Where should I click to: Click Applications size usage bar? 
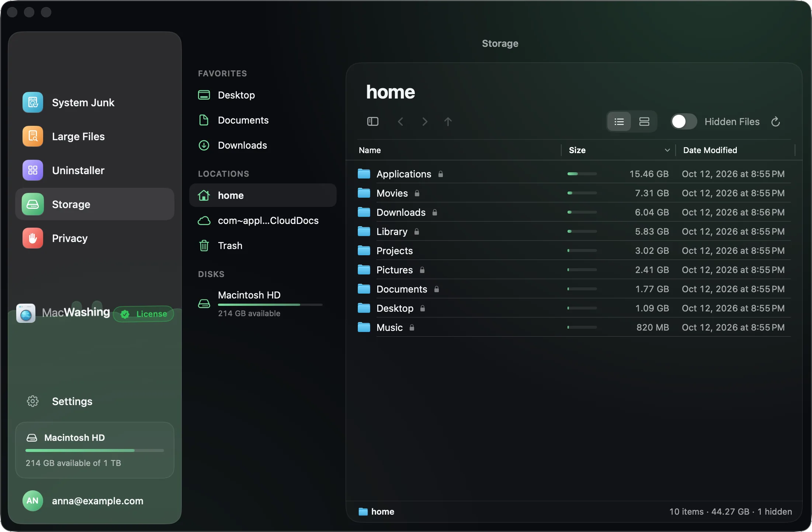(582, 174)
